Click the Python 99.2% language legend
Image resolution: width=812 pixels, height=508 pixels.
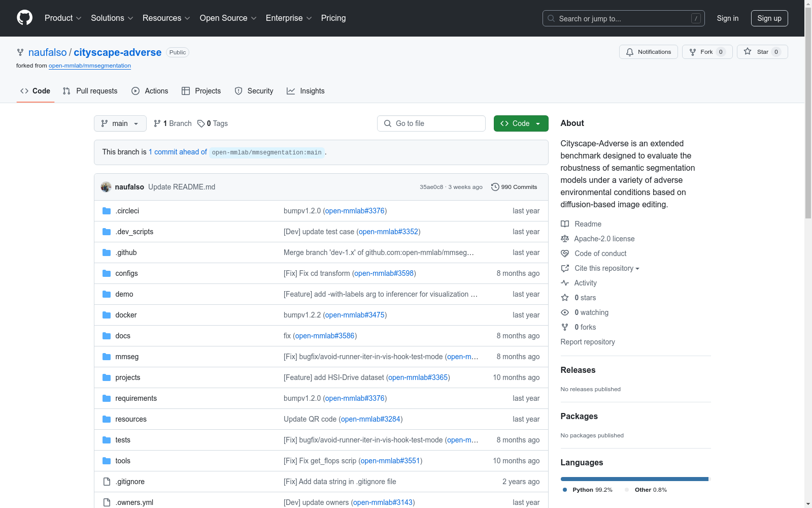click(x=588, y=490)
